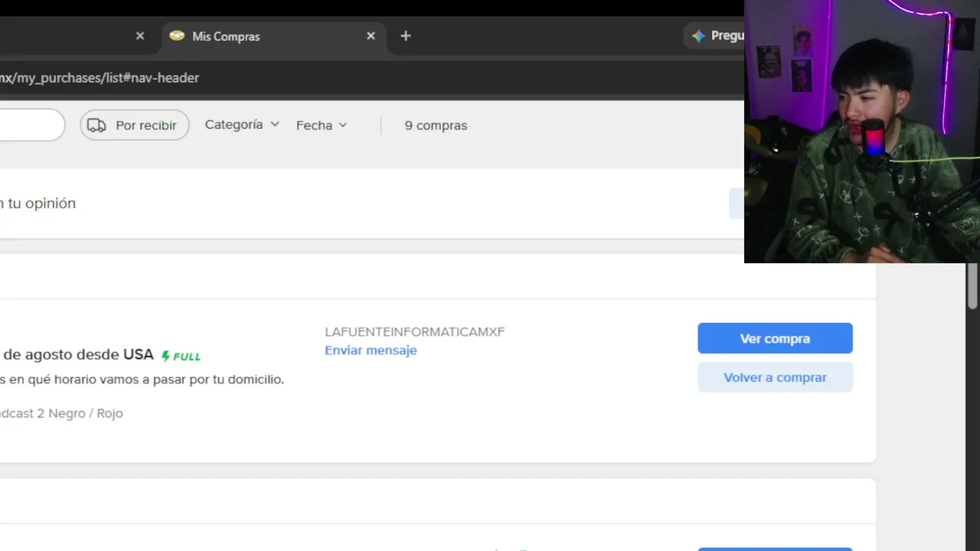
Task: Close the unnamed tab beside Mis Compras
Action: click(x=140, y=36)
